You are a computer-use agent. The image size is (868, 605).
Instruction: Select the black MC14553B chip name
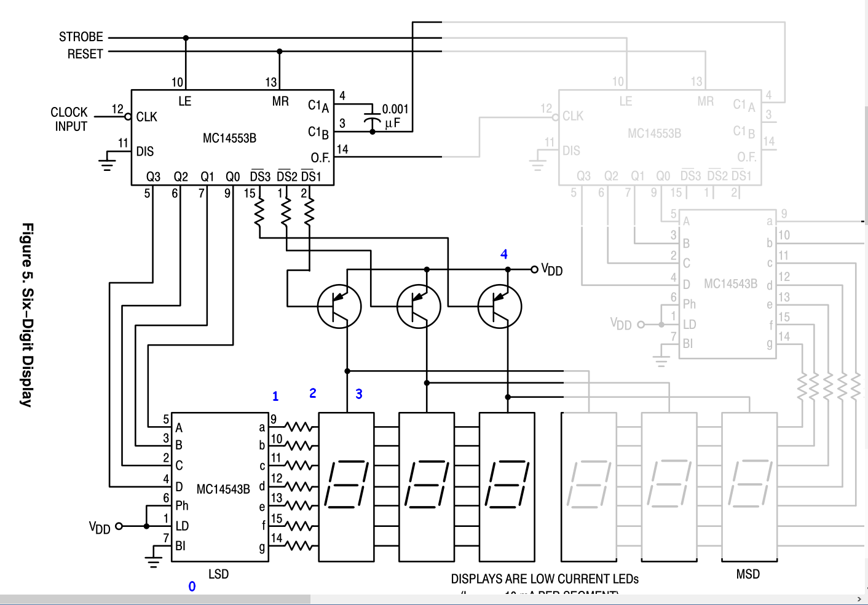229,138
